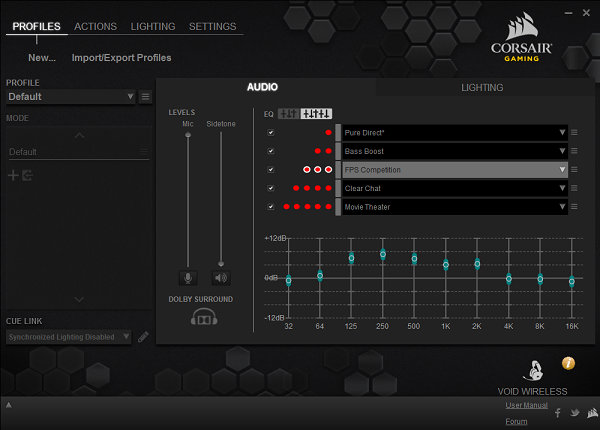
Task: Click the 2K EQ band handle
Action: [x=477, y=264]
